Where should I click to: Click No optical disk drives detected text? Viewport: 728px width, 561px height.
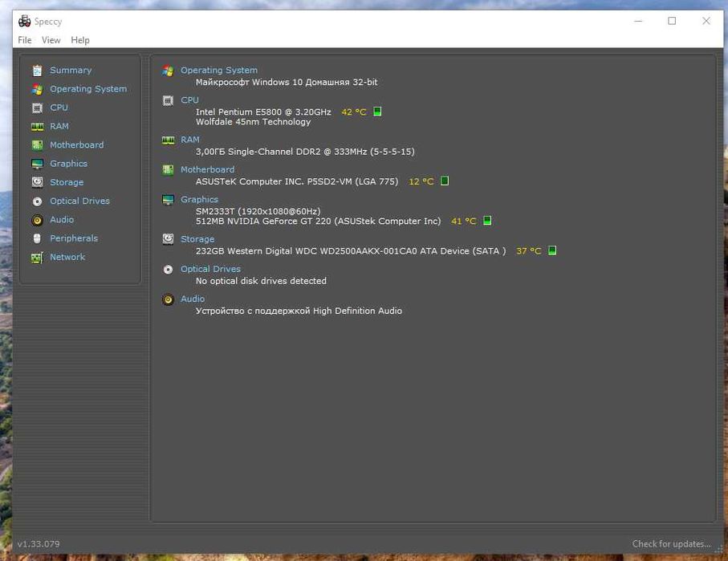261,281
